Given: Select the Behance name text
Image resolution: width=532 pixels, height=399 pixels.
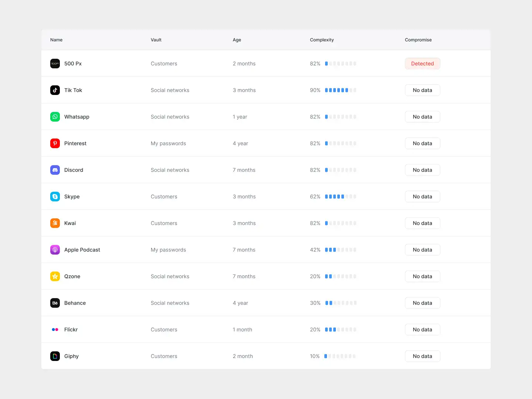Looking at the screenshot, I should tap(75, 303).
